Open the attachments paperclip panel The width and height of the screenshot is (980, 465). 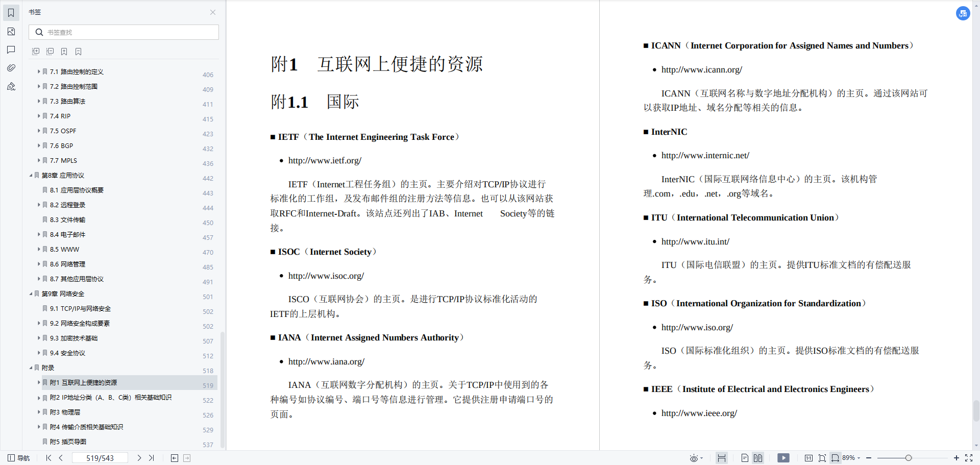point(11,68)
